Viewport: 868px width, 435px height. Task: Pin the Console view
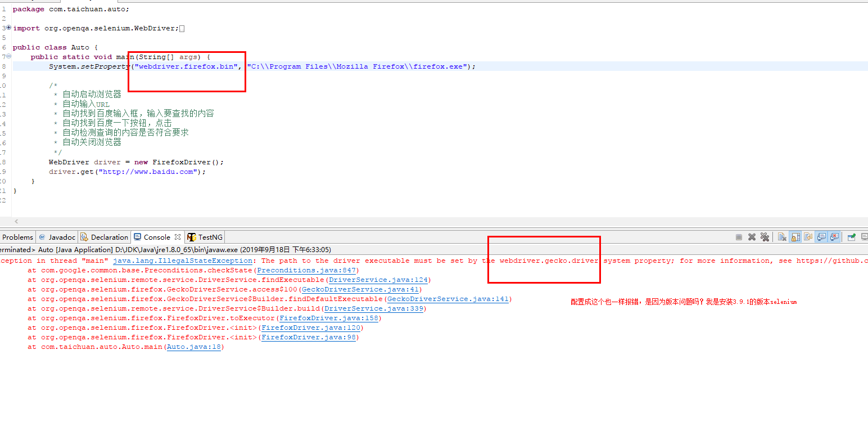click(x=851, y=237)
